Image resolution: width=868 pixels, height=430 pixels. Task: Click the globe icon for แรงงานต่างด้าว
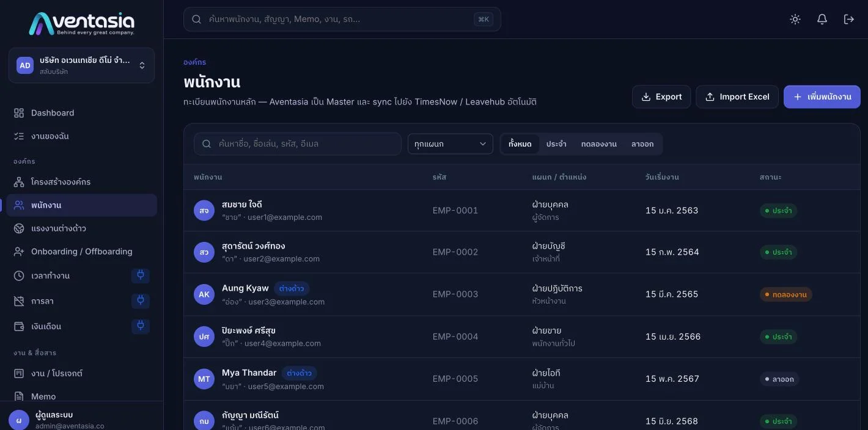(x=19, y=228)
